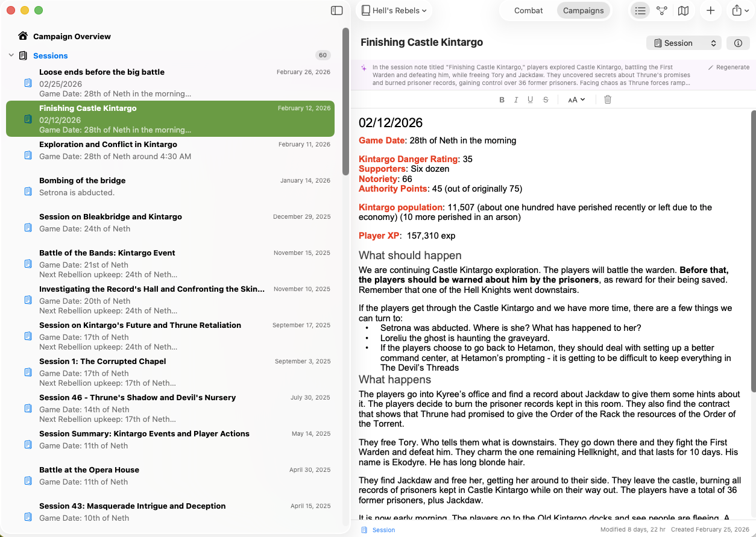
Task: Delete note using trash icon
Action: [x=608, y=99]
